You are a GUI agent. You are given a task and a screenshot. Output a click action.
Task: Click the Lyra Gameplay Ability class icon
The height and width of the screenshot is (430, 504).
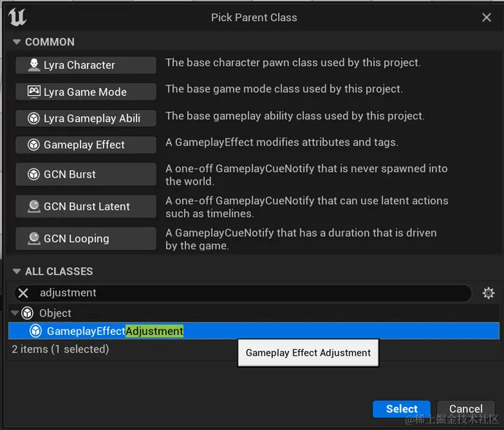pos(34,118)
